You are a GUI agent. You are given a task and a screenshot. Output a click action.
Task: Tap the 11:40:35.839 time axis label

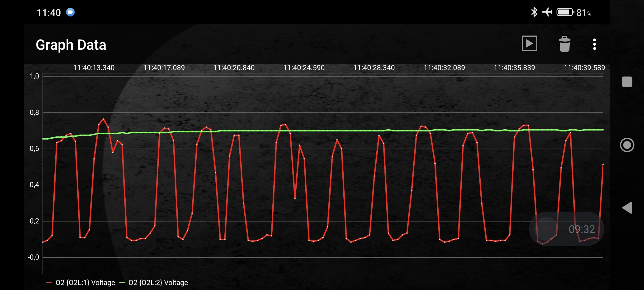514,68
